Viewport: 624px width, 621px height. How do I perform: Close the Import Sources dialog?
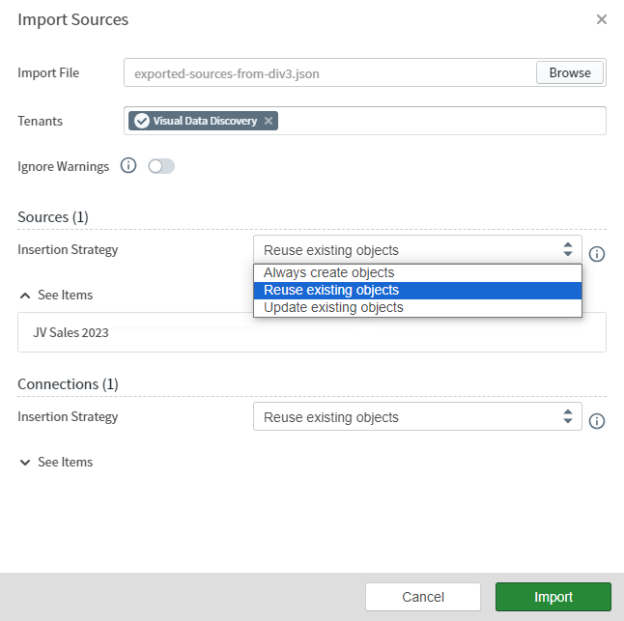tap(601, 20)
